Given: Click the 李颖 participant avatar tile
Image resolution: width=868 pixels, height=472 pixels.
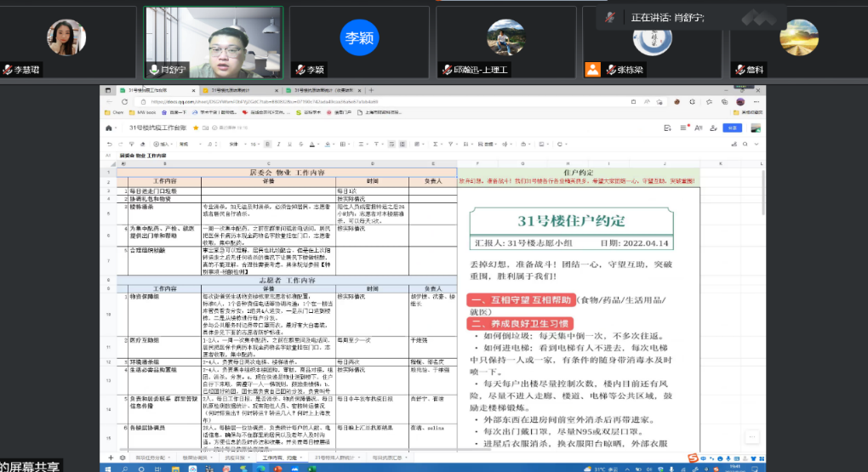Looking at the screenshot, I should click(359, 42).
